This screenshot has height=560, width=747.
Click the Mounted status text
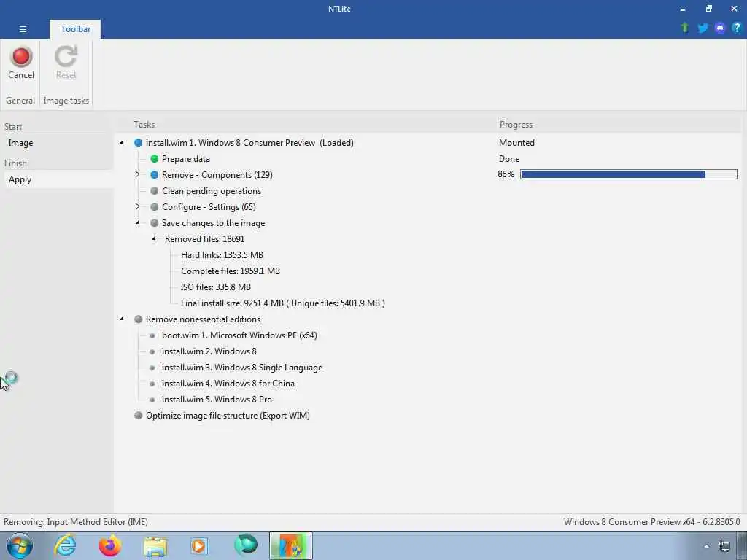[516, 142]
